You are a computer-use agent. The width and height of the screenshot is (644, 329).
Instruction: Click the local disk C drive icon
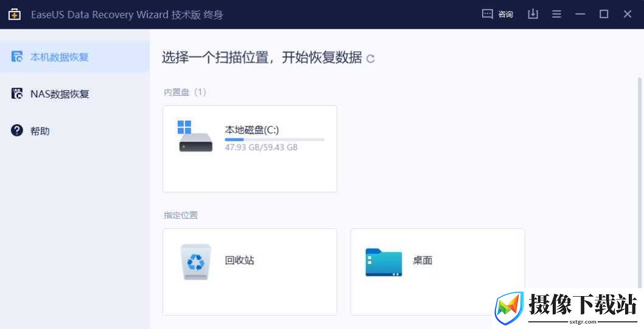click(x=196, y=136)
